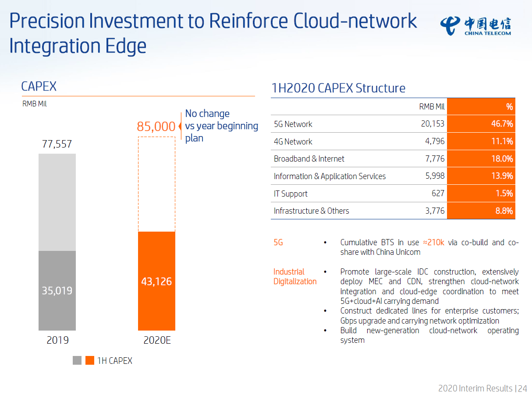Select the 1H2020 CAPEX Structure heading
Screen dimensions: 532x398
[338, 88]
